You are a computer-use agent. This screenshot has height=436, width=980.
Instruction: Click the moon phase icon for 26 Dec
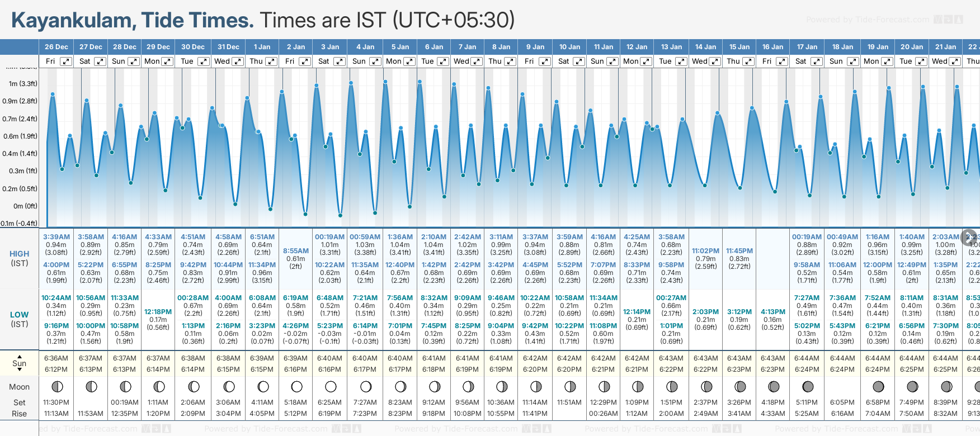(x=56, y=386)
